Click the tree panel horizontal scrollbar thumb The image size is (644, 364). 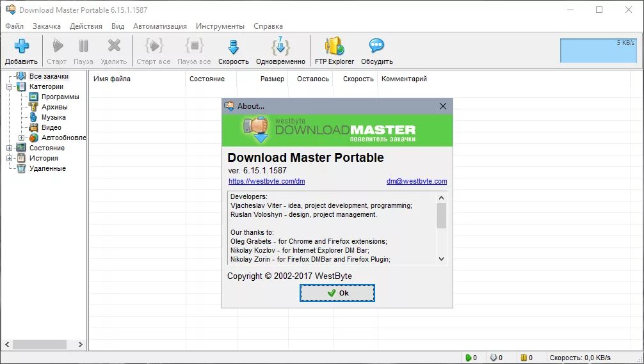click(x=40, y=344)
